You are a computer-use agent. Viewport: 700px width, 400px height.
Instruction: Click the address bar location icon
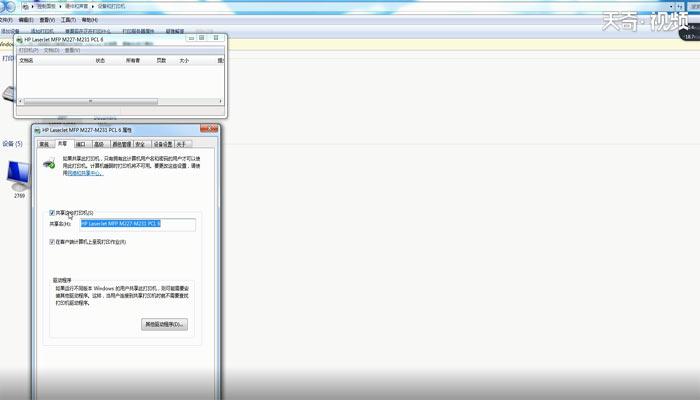(x=25, y=7)
